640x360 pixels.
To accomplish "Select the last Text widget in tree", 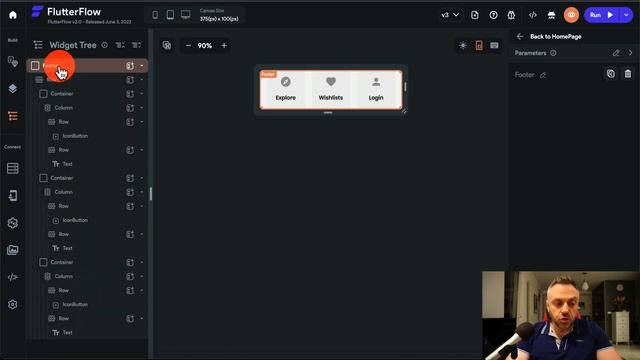I will pyautogui.click(x=67, y=333).
